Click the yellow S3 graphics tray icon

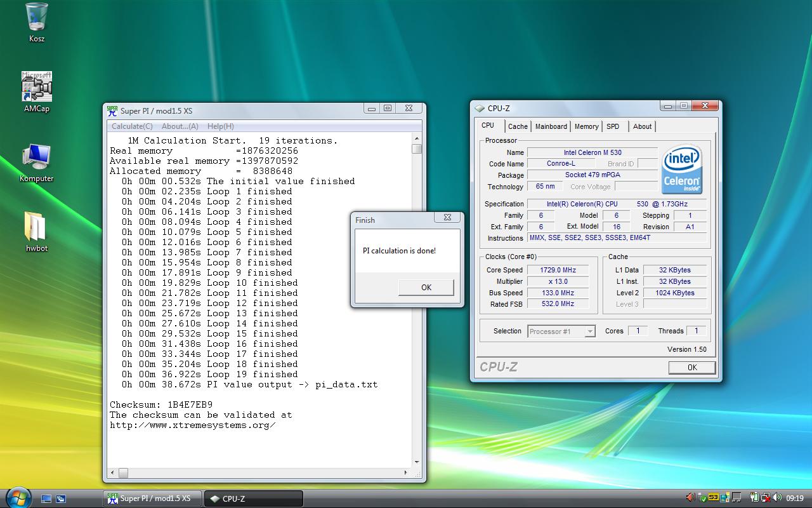point(714,497)
